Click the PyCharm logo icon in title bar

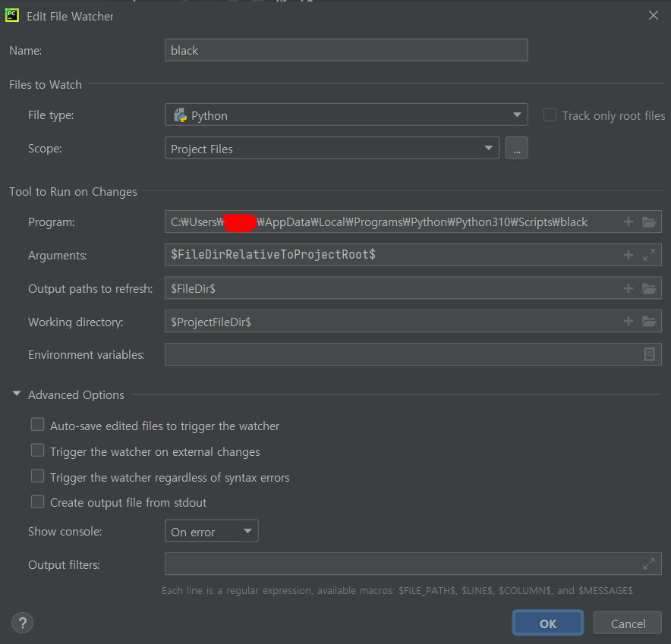tap(12, 16)
